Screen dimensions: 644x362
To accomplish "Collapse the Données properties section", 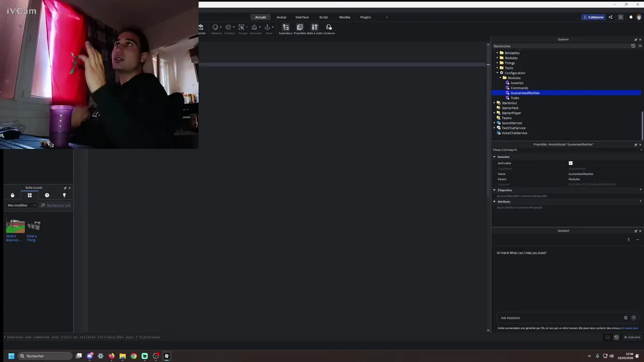I will 495,157.
